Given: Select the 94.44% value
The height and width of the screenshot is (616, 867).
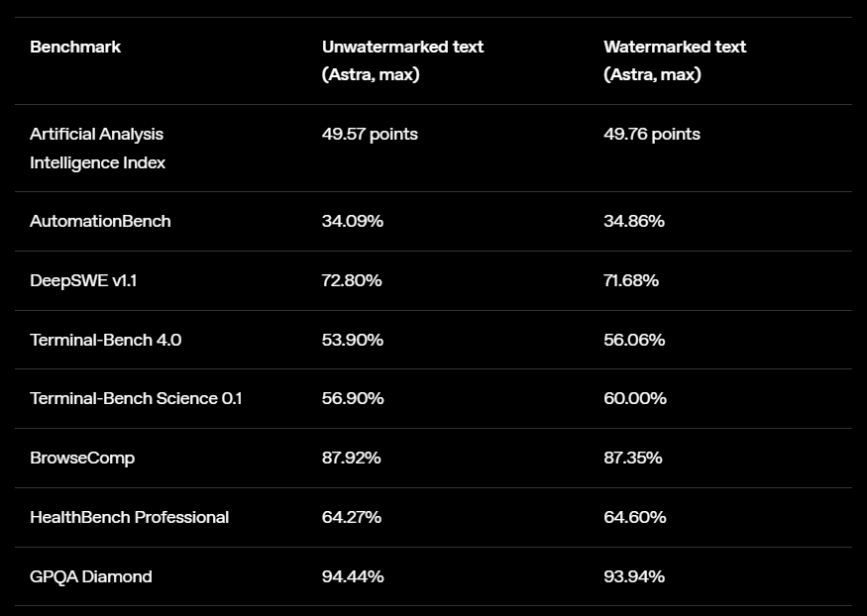Looking at the screenshot, I should pyautogui.click(x=353, y=576).
